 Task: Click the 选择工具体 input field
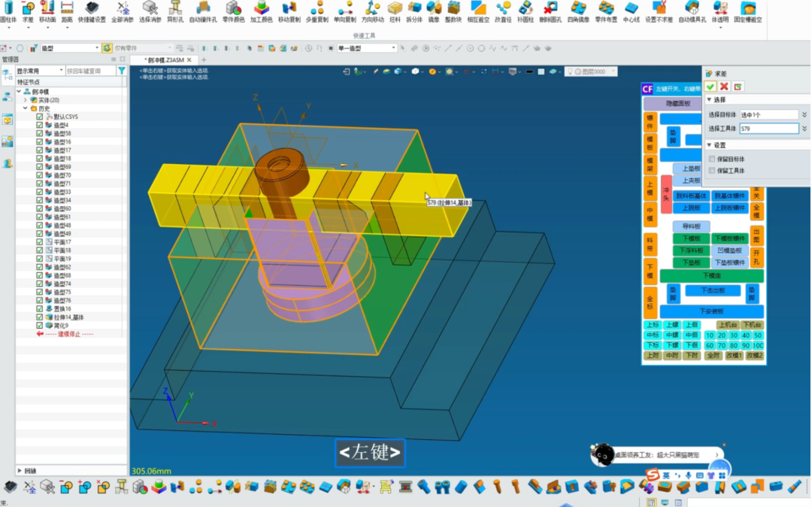point(768,129)
